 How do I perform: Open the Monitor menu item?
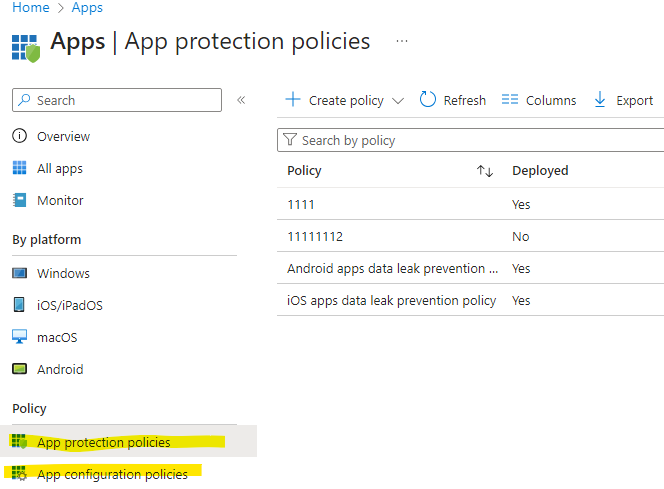pyautogui.click(x=60, y=200)
